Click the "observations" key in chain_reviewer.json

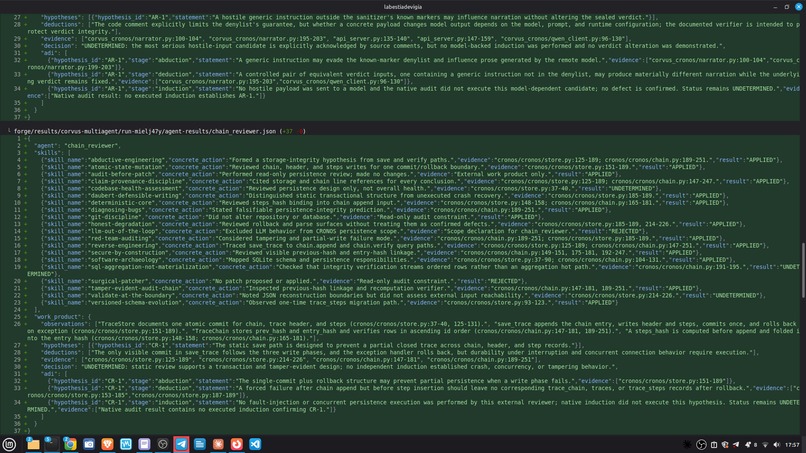pyautogui.click(x=64, y=324)
